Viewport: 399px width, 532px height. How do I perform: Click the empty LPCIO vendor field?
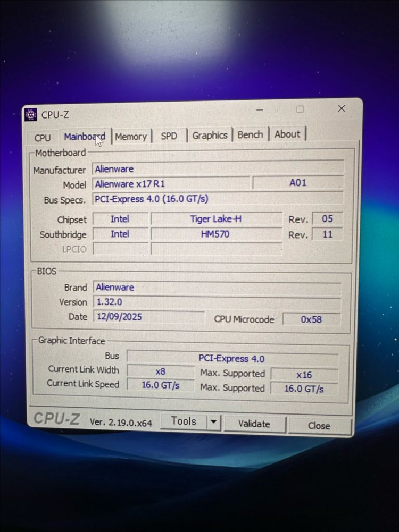tap(121, 249)
